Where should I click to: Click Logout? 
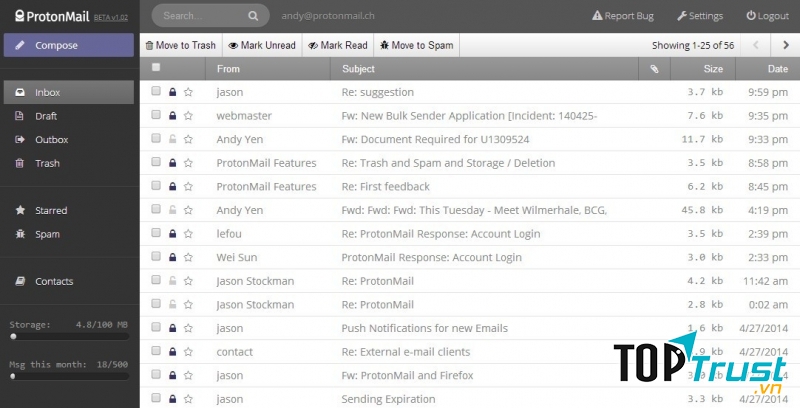tap(767, 16)
